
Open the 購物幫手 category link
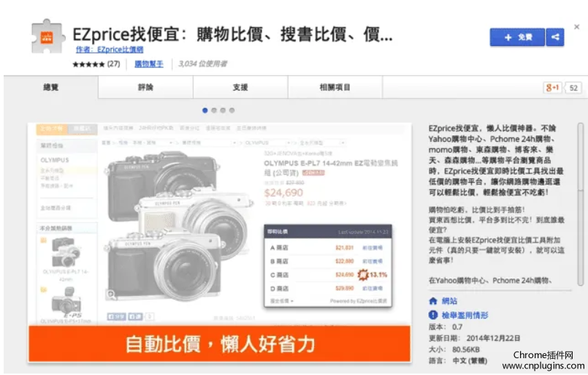(x=149, y=64)
